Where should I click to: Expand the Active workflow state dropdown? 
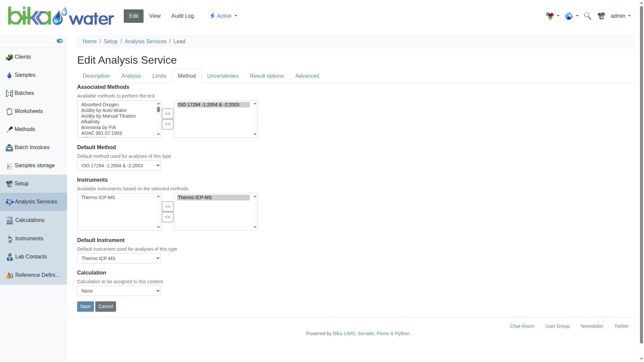[x=223, y=16]
